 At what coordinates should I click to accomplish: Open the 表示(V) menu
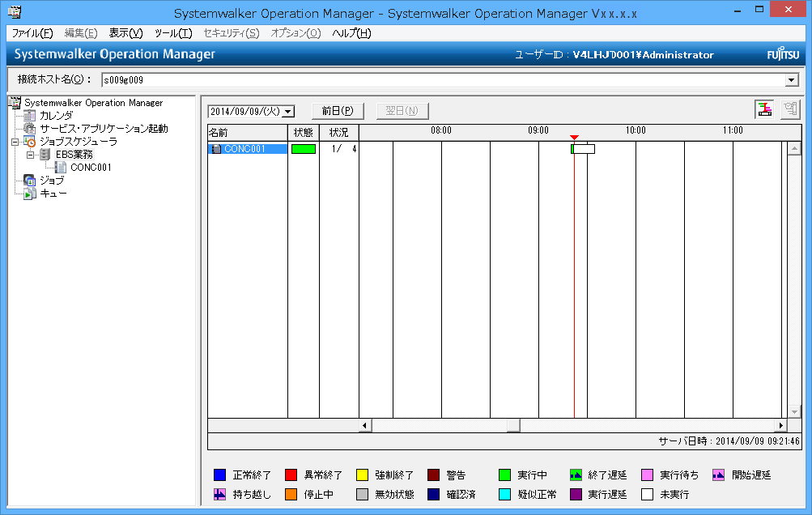point(125,33)
